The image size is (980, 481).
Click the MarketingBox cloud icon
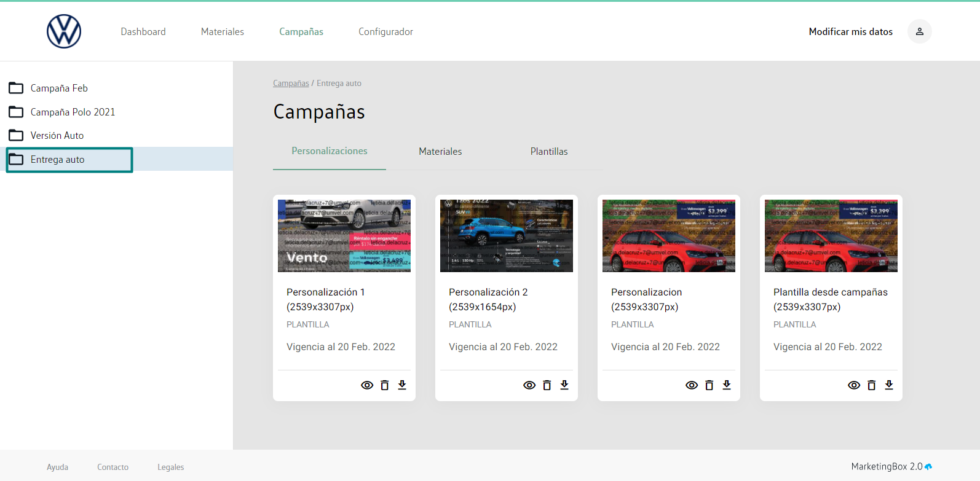click(928, 467)
